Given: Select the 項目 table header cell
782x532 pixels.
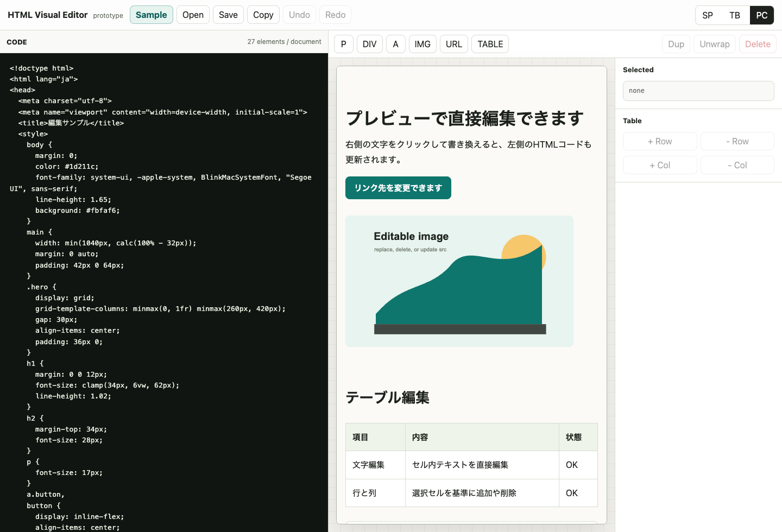Looking at the screenshot, I should click(375, 437).
